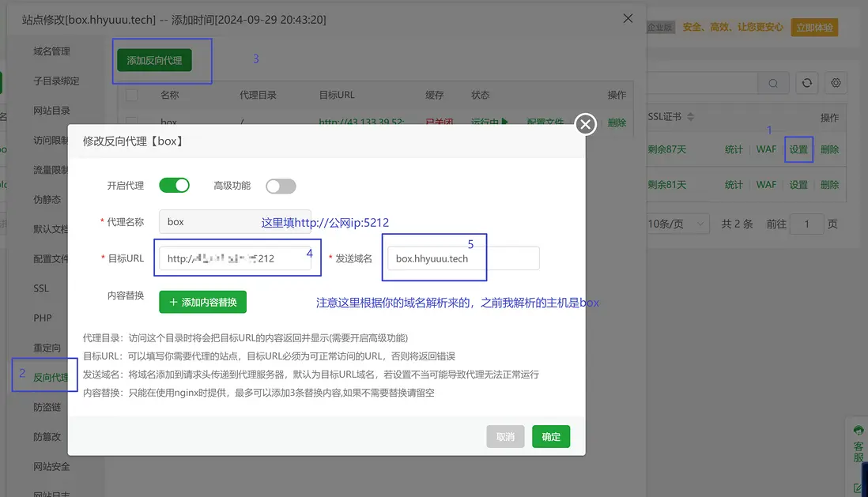Open the gear settings icon in background page
Viewport: 868px width, 497px height.
click(836, 83)
